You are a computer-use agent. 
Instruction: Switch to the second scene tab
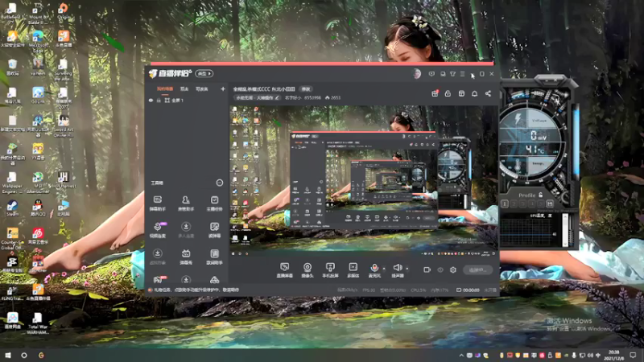184,88
